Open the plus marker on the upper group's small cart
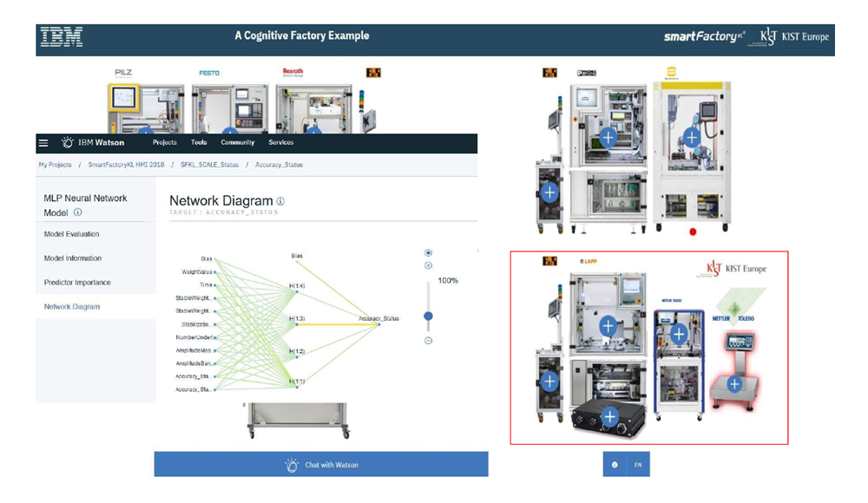 pos(549,193)
